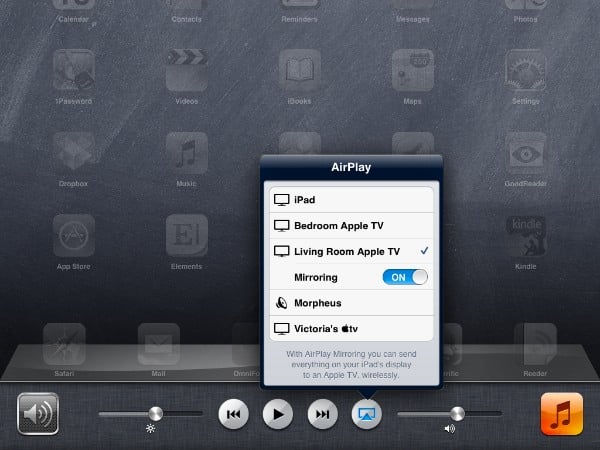Open the Music app from multitasking bar
600x450 pixels.
[562, 414]
